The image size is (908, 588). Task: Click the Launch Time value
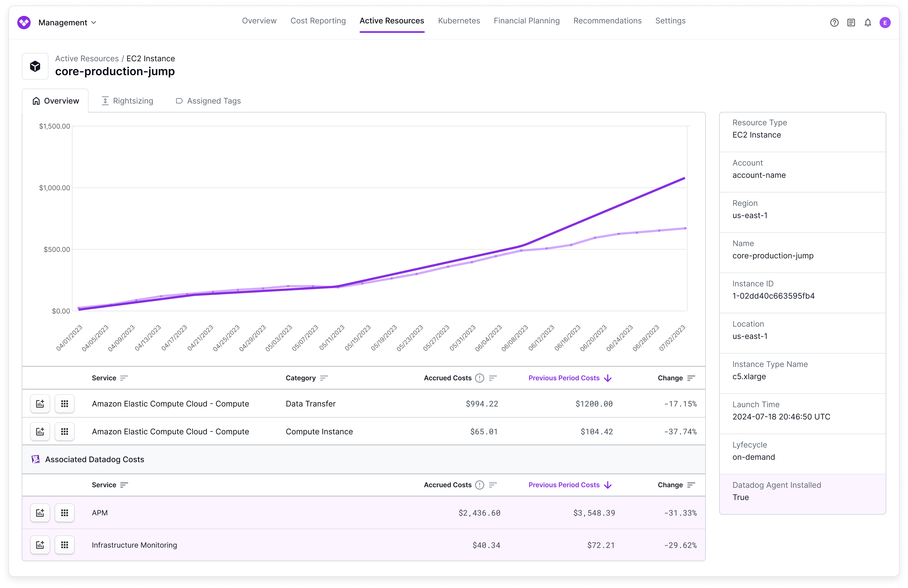pos(781,416)
